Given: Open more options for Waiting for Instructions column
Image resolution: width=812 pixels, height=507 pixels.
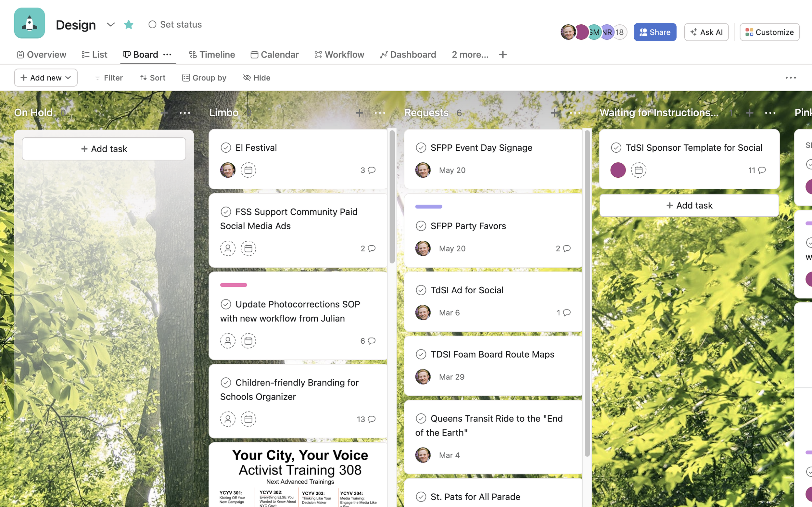Looking at the screenshot, I should [770, 113].
